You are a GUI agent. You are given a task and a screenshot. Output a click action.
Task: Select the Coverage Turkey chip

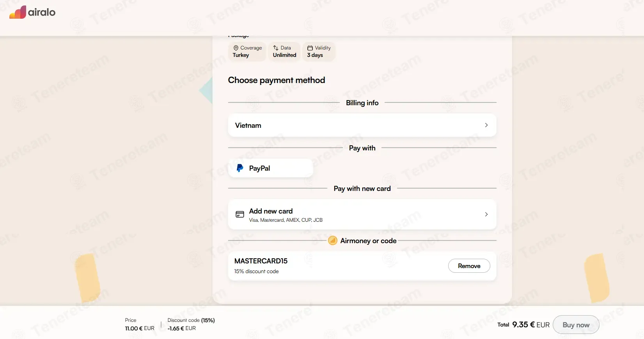pos(247,51)
